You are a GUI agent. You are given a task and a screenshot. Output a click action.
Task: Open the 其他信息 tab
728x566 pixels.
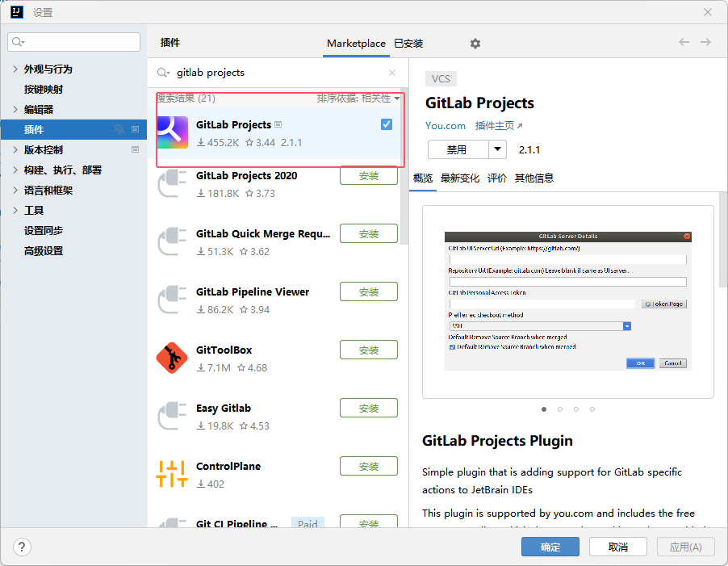[x=534, y=178]
